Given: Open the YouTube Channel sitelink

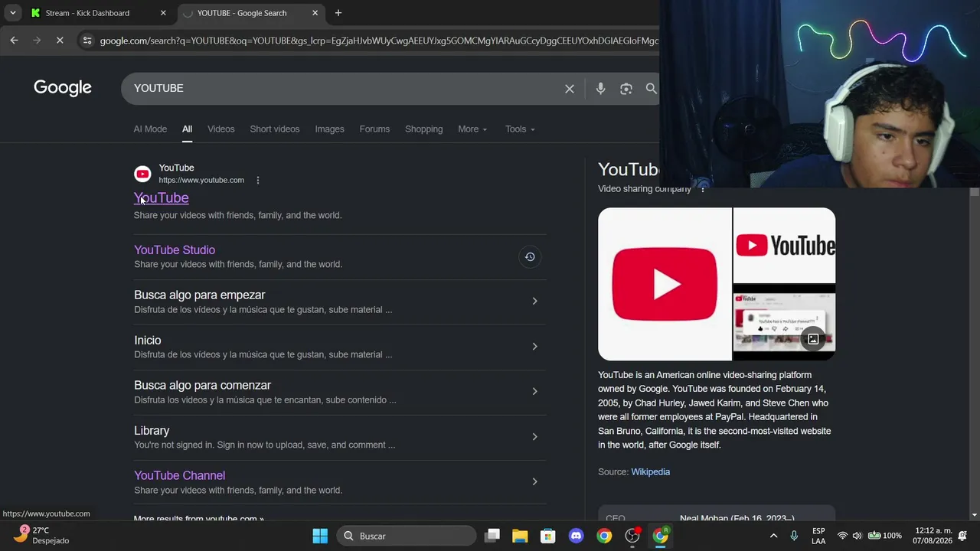Looking at the screenshot, I should point(180,476).
